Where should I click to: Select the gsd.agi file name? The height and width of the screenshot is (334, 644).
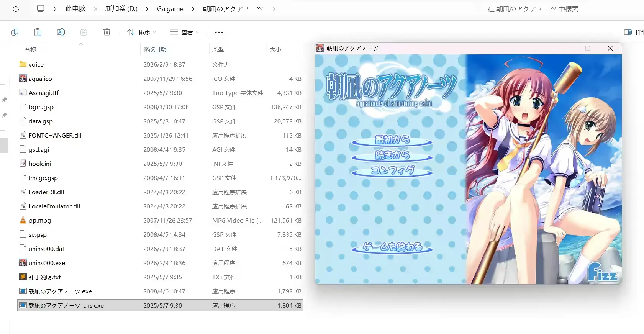point(39,149)
